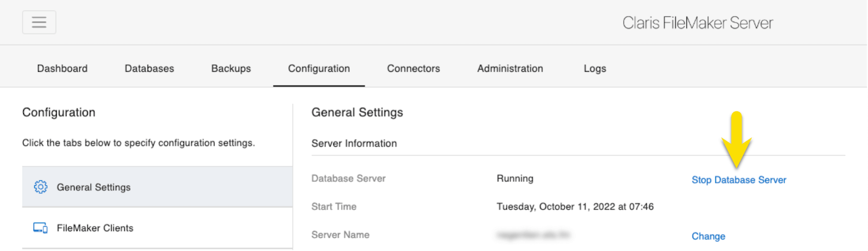Open the Connectors tab
The height and width of the screenshot is (251, 868).
click(413, 68)
